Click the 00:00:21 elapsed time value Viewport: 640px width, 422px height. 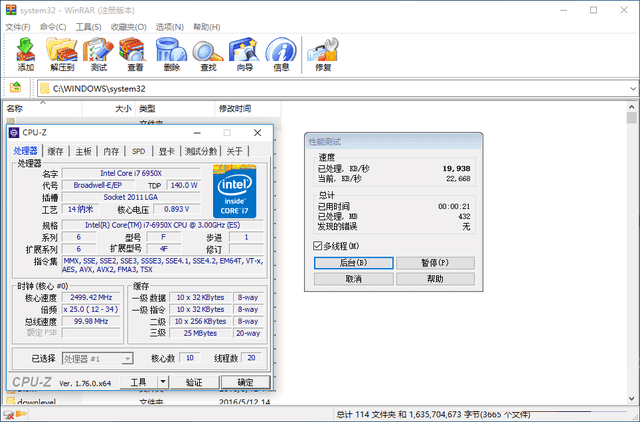[x=454, y=207]
